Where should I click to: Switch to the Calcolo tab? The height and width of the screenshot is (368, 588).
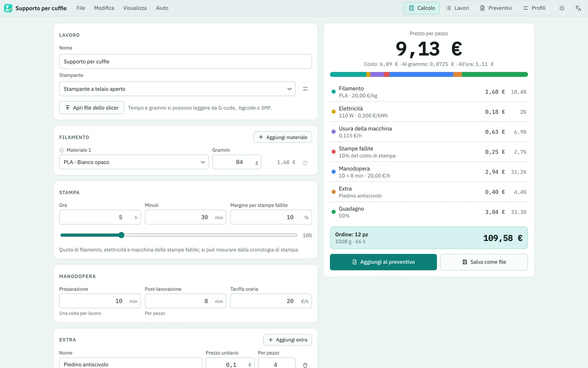(x=422, y=8)
